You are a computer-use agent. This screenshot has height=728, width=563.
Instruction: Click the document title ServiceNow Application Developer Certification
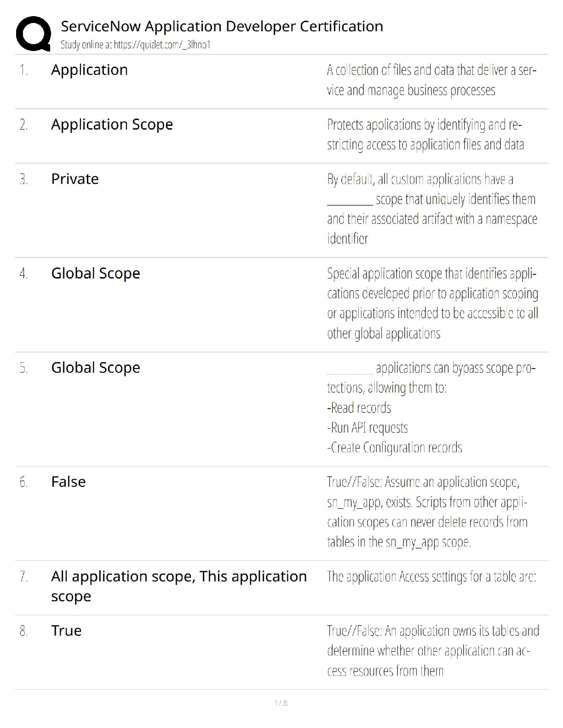222,26
